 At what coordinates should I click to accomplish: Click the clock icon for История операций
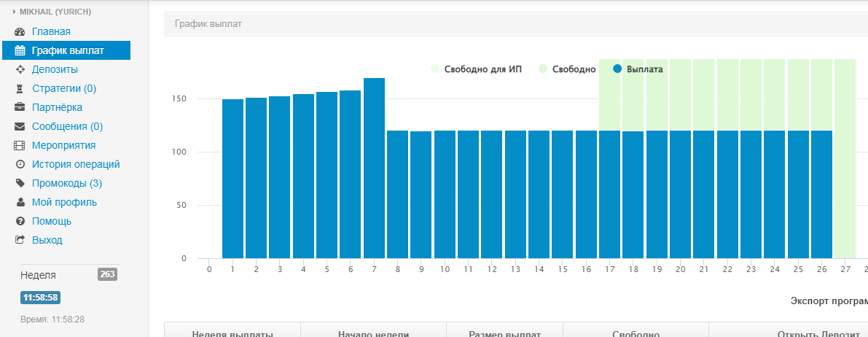tap(20, 165)
